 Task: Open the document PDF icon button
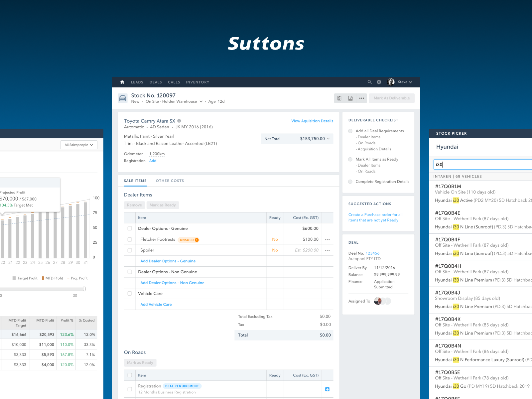[350, 98]
